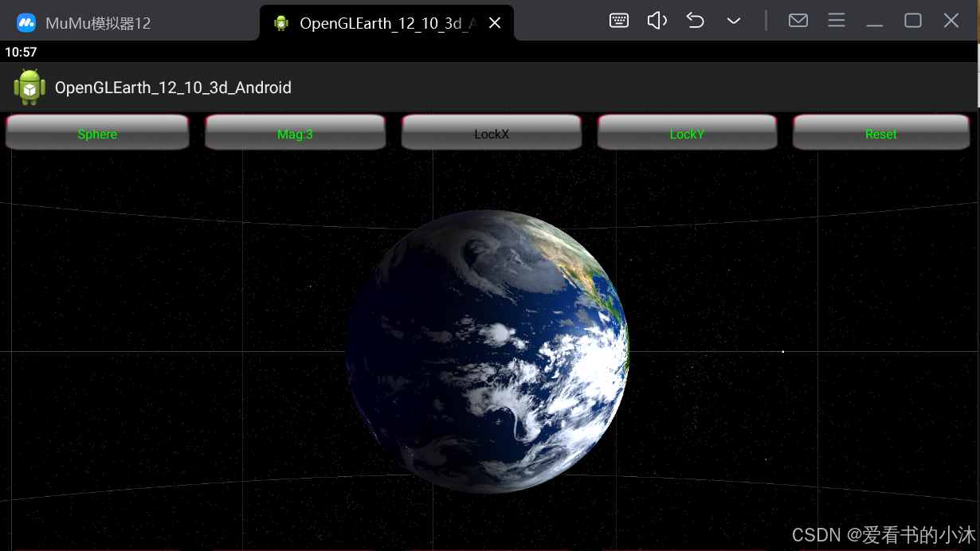
Task: Toggle the Sphere rendering mode
Action: click(97, 134)
